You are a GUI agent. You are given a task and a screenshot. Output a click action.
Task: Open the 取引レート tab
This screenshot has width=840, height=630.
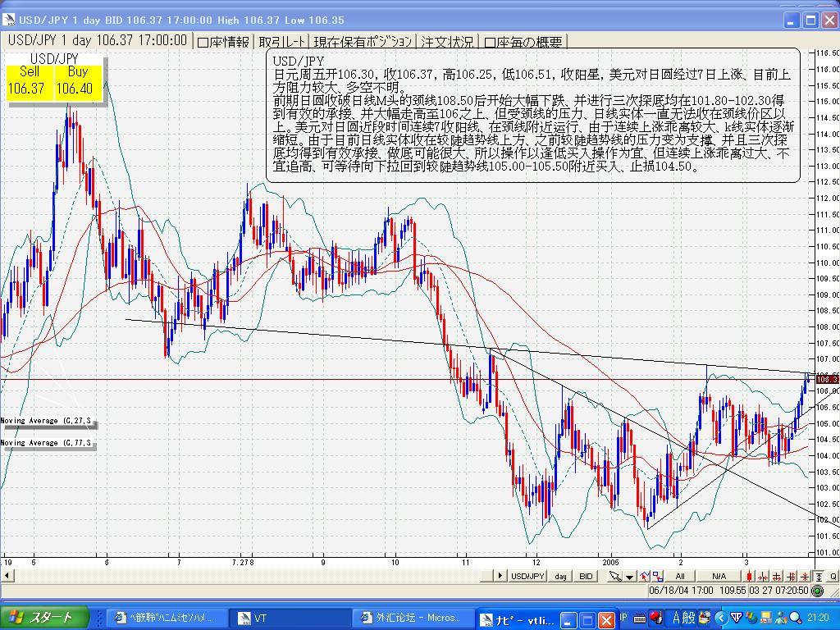(x=282, y=42)
